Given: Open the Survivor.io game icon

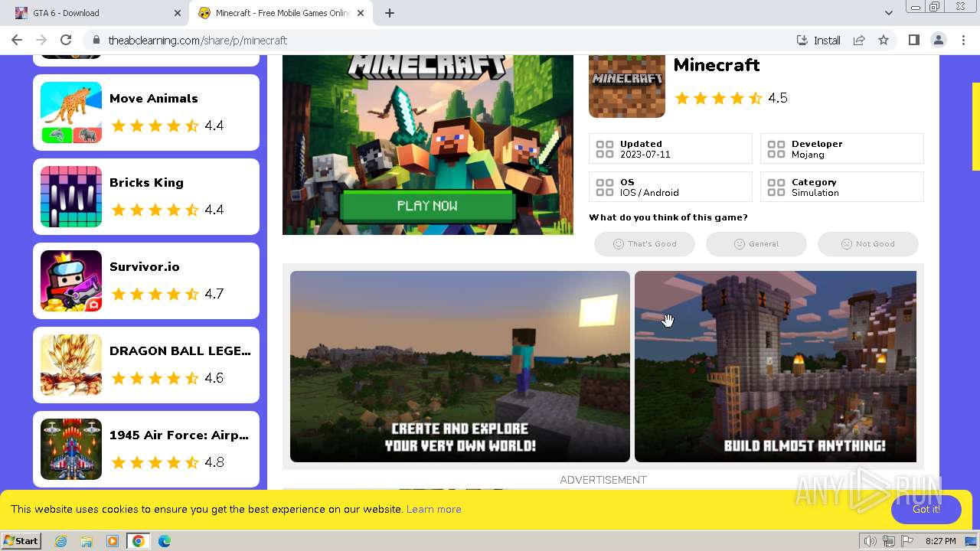Looking at the screenshot, I should tap(71, 281).
